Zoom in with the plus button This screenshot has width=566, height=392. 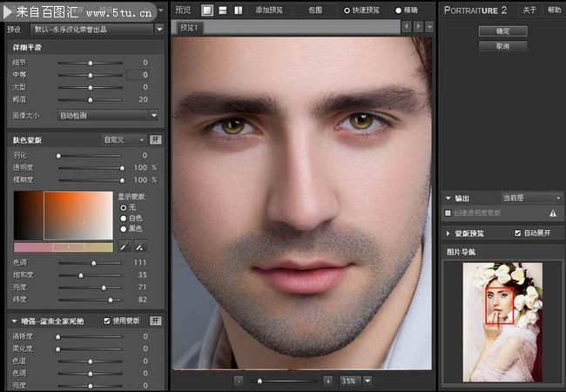point(327,381)
